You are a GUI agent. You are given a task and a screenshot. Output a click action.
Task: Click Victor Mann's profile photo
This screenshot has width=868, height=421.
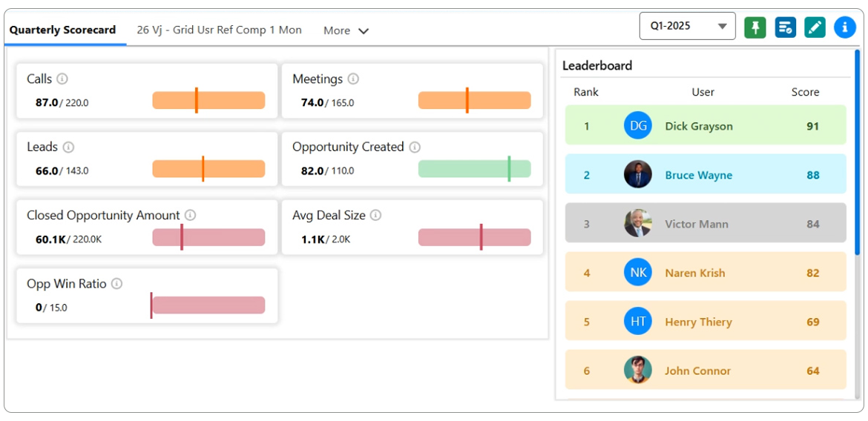pos(638,223)
